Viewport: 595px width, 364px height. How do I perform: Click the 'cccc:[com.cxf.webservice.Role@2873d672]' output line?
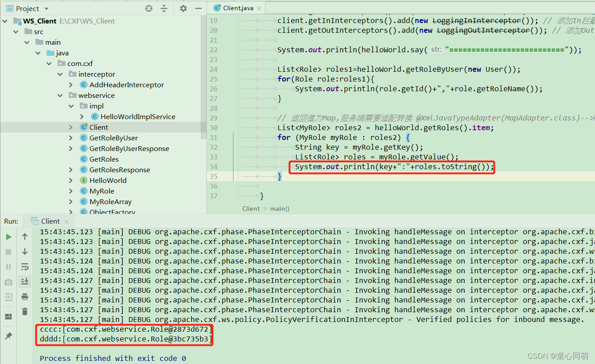(126, 329)
